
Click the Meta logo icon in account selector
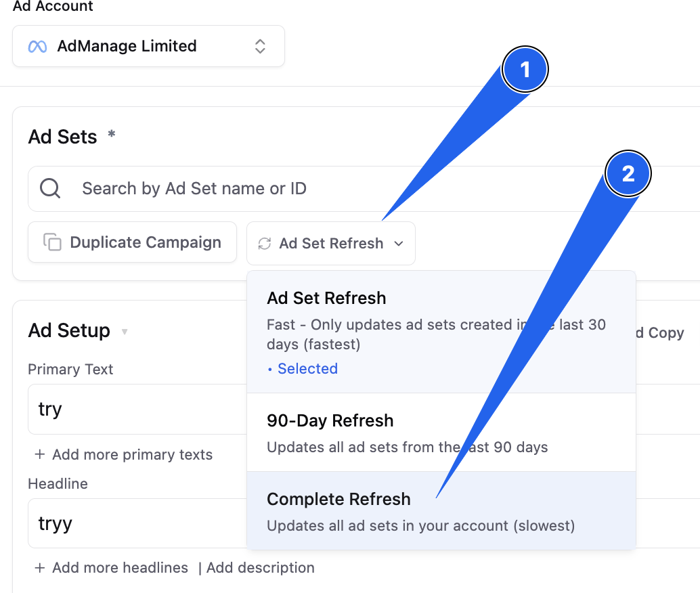tap(37, 47)
